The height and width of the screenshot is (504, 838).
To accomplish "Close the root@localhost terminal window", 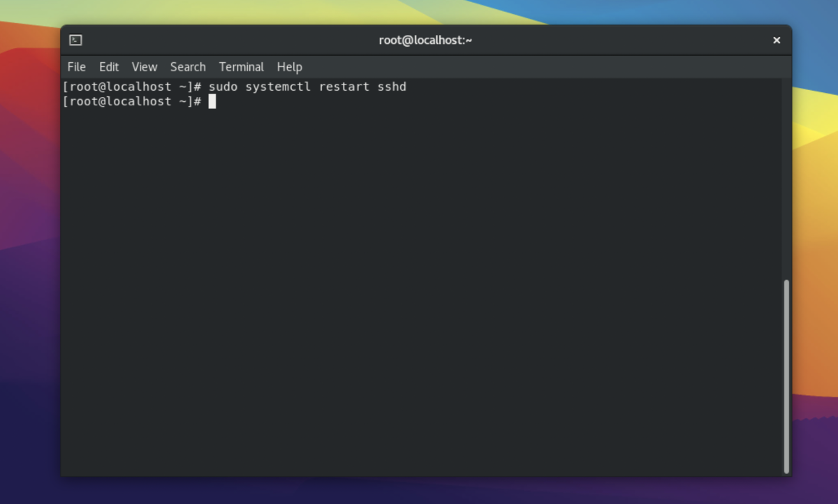I will pyautogui.click(x=776, y=40).
